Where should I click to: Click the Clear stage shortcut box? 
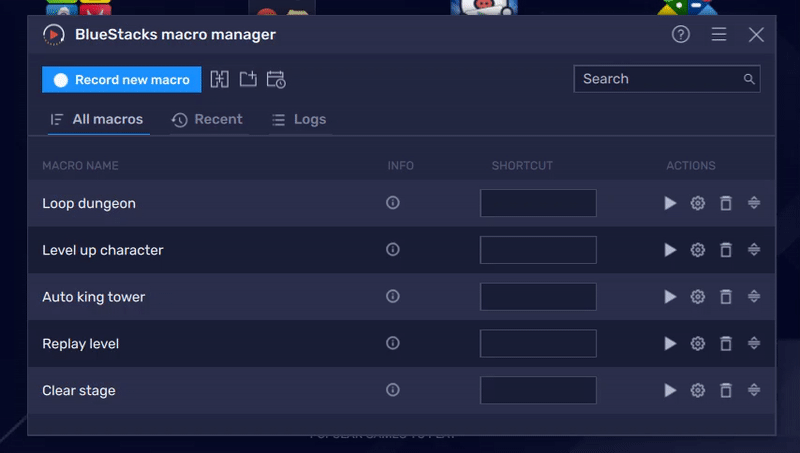click(538, 391)
